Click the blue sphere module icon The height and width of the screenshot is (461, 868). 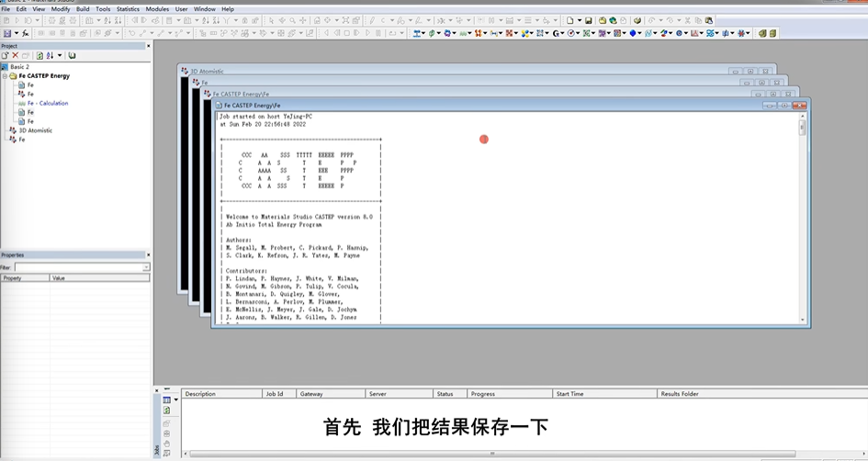coord(633,33)
